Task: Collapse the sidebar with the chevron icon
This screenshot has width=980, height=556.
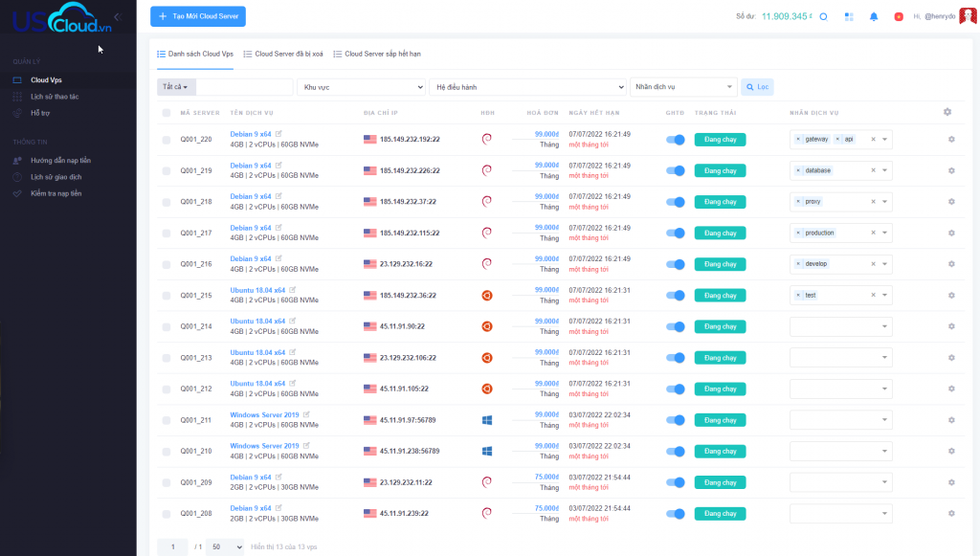Action: [x=118, y=17]
